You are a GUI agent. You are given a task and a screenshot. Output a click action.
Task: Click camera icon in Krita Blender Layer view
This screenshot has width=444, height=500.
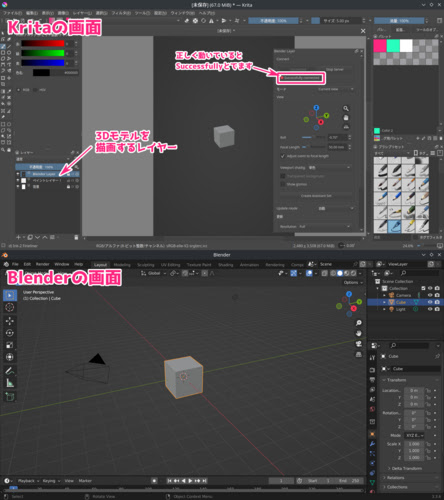click(346, 127)
